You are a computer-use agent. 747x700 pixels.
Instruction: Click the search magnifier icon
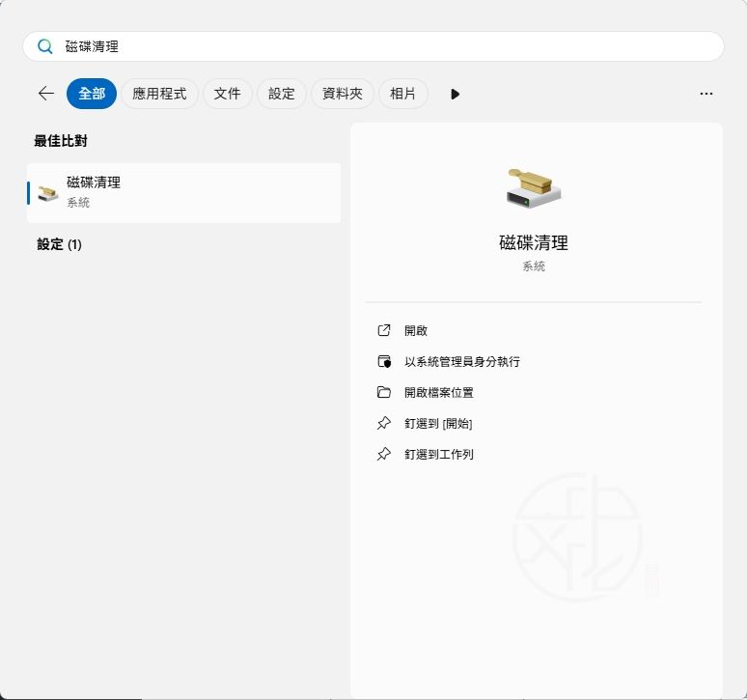point(45,46)
